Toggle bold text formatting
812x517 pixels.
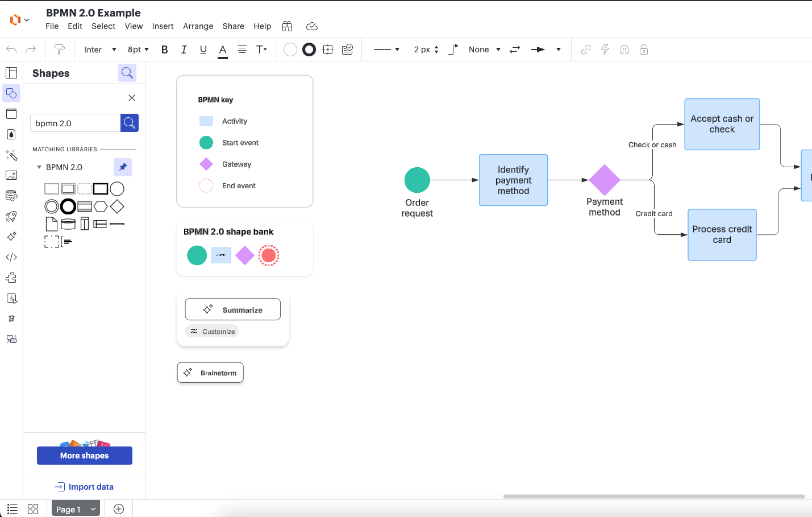(x=165, y=49)
